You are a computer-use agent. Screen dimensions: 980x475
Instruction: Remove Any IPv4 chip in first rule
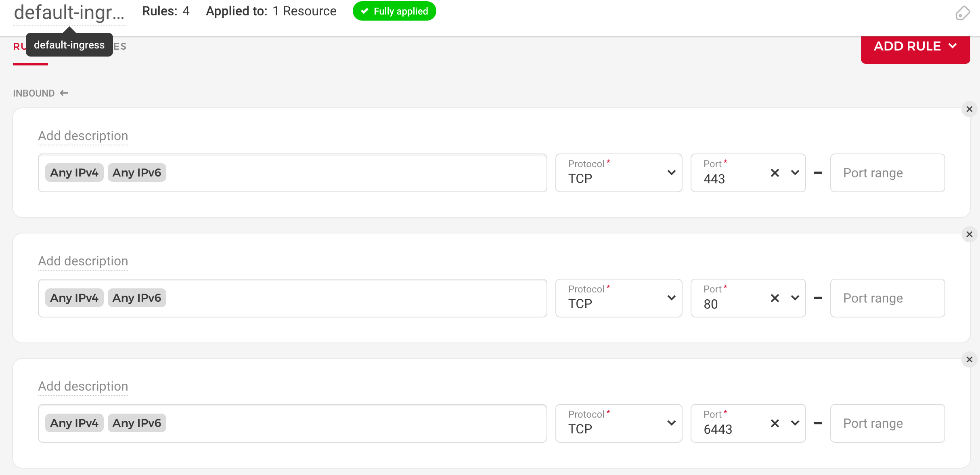74,173
